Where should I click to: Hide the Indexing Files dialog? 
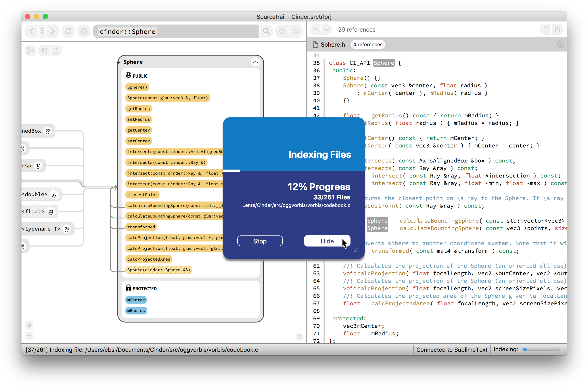(x=327, y=241)
